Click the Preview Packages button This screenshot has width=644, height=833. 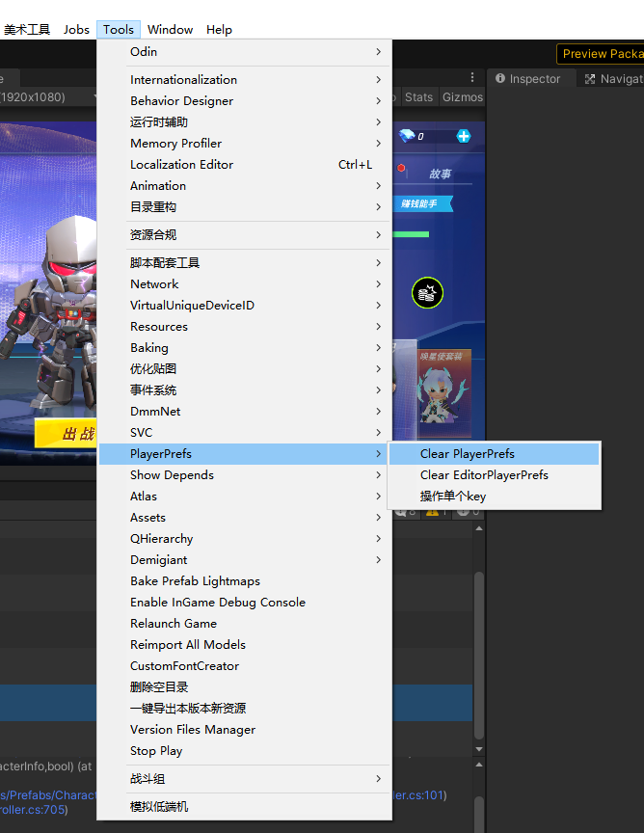tap(601, 54)
